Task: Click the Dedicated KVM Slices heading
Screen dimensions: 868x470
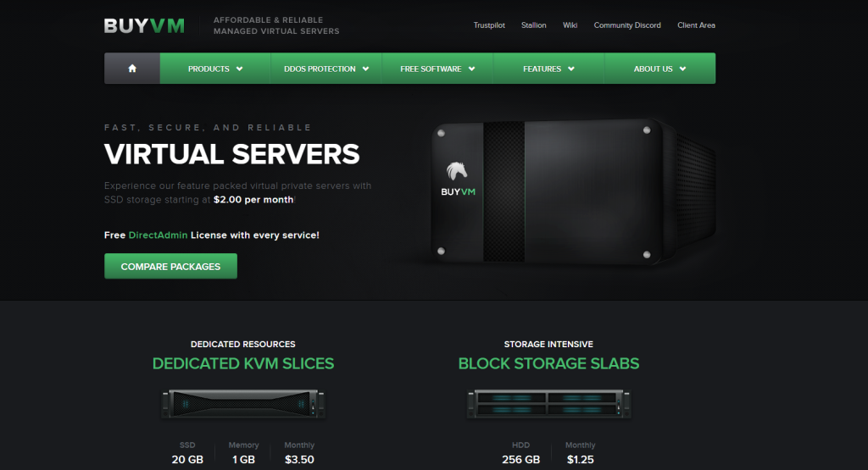Action: click(x=243, y=363)
